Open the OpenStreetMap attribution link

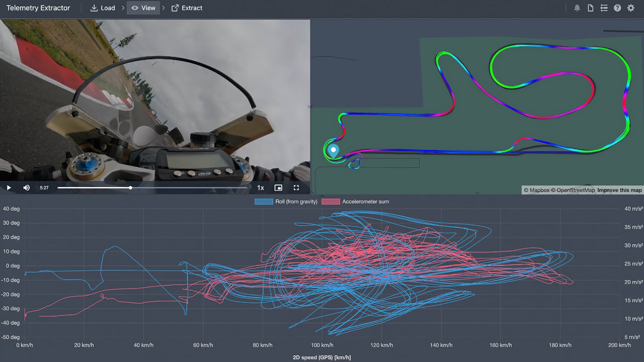point(576,190)
